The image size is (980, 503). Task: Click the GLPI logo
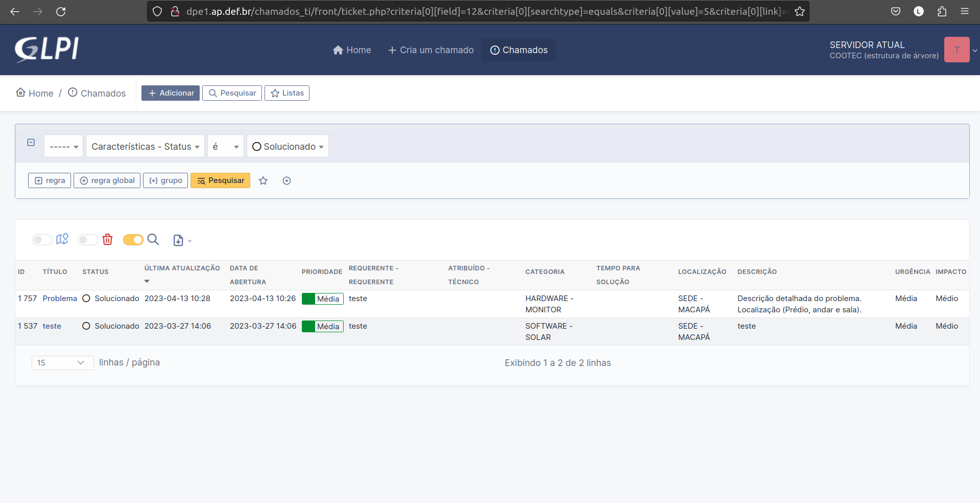[46, 50]
